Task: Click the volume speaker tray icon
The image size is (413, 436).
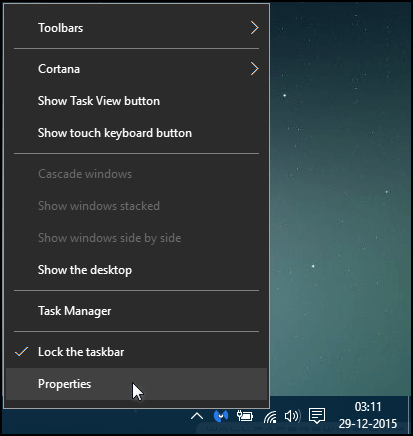Action: [292, 416]
